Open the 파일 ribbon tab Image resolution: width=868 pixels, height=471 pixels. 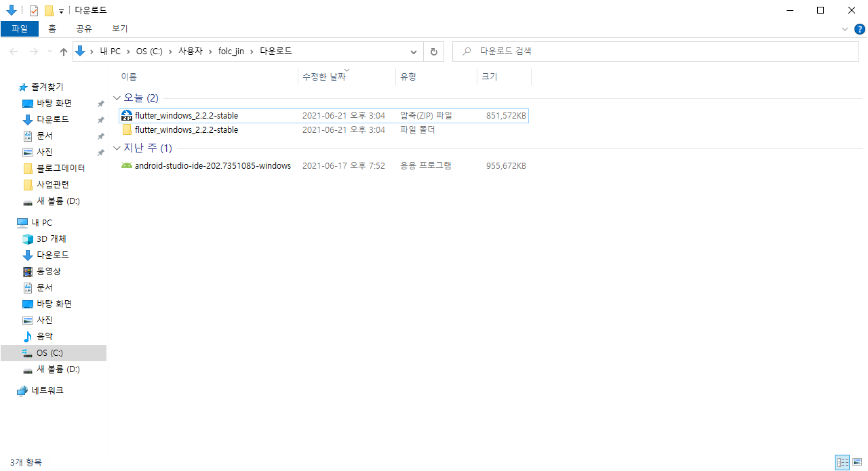pos(20,28)
